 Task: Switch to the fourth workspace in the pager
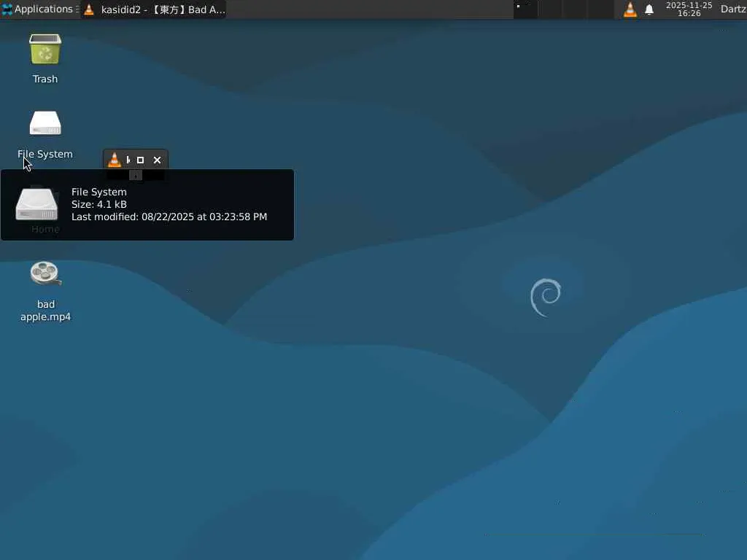[x=601, y=9]
